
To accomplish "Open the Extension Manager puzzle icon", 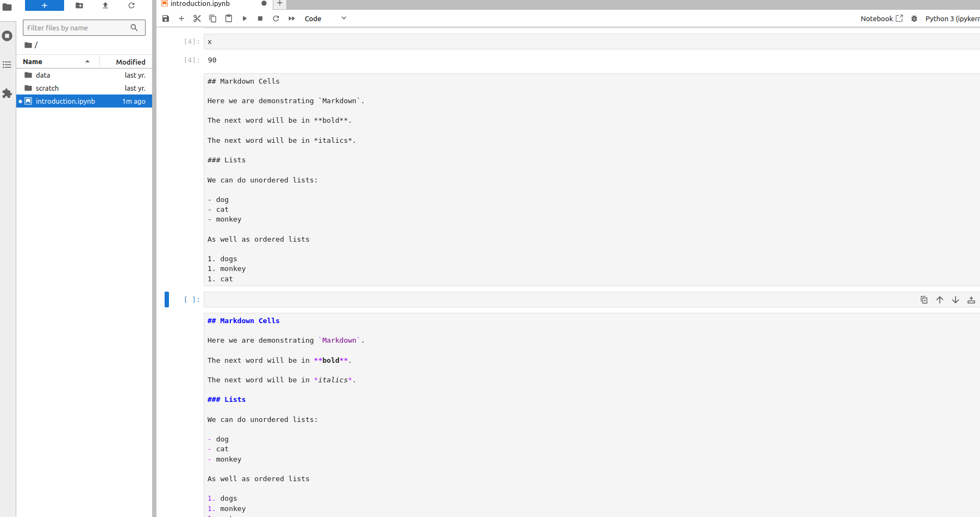I will [7, 93].
